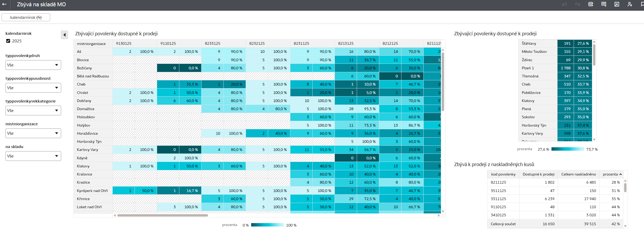644x232 pixels.
Task: Open the export arrow-box icon
Action: (x=617, y=4)
